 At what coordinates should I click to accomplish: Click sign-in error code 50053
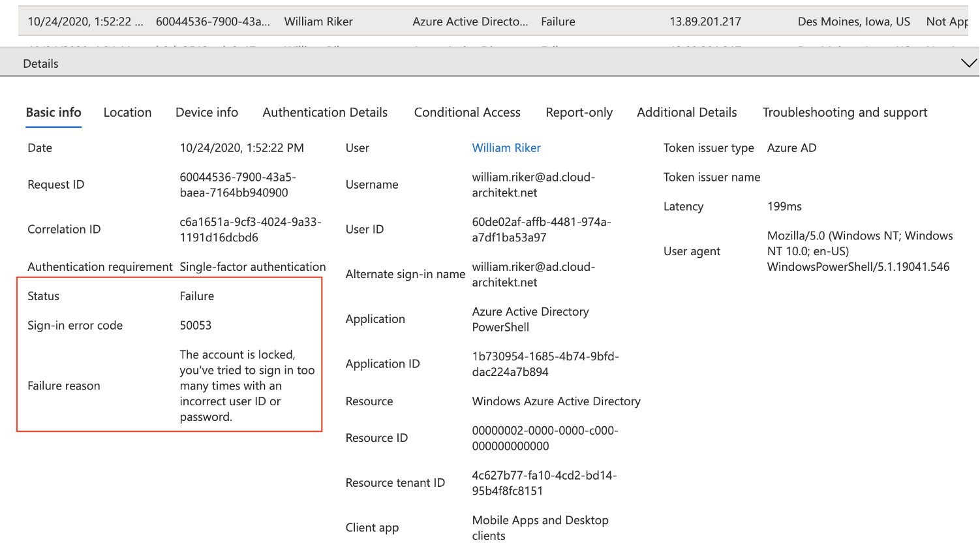point(196,326)
